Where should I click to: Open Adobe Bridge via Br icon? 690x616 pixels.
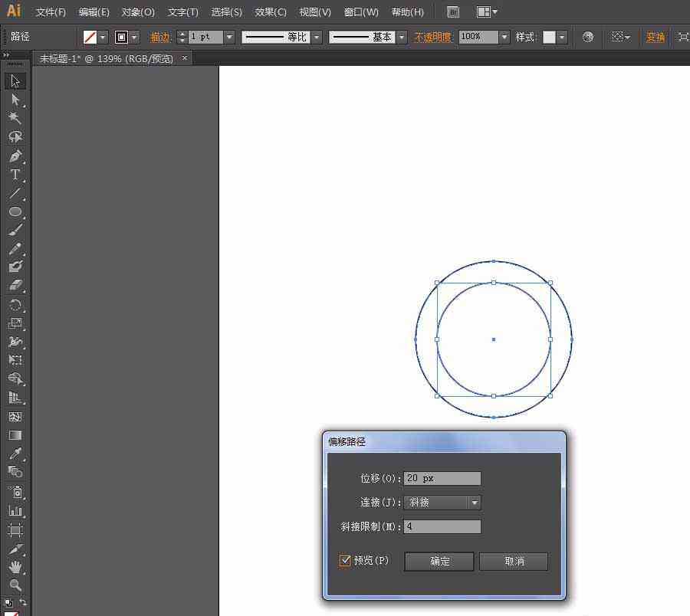(453, 12)
